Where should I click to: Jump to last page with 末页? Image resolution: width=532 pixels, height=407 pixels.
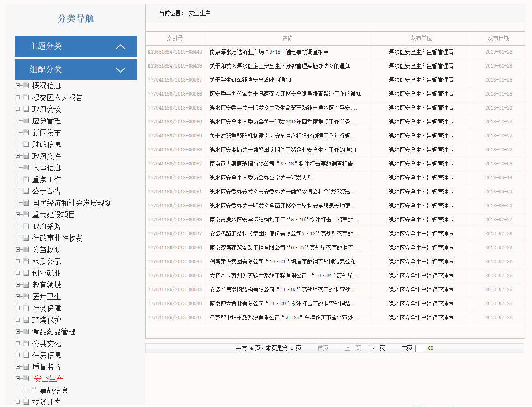pos(407,348)
